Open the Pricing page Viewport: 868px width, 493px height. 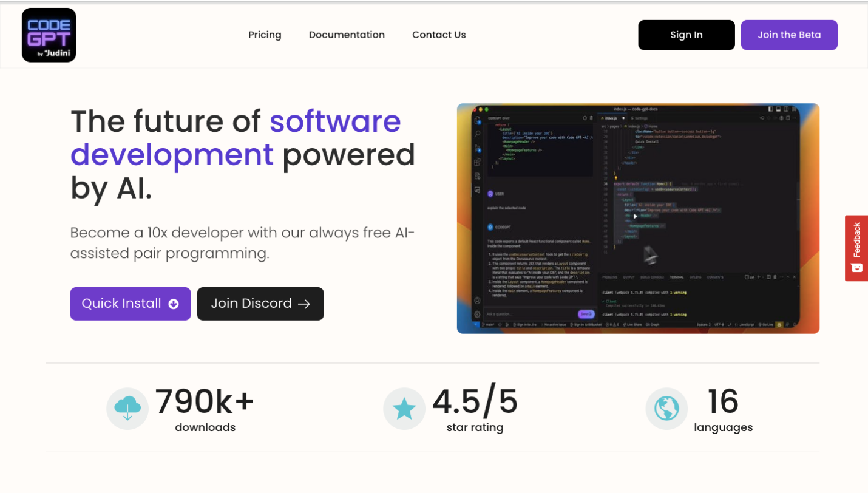pyautogui.click(x=265, y=35)
